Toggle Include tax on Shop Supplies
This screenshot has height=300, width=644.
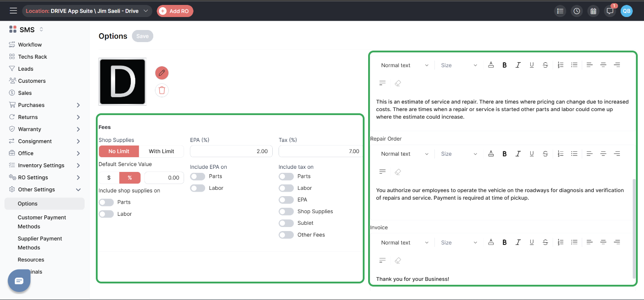(286, 211)
